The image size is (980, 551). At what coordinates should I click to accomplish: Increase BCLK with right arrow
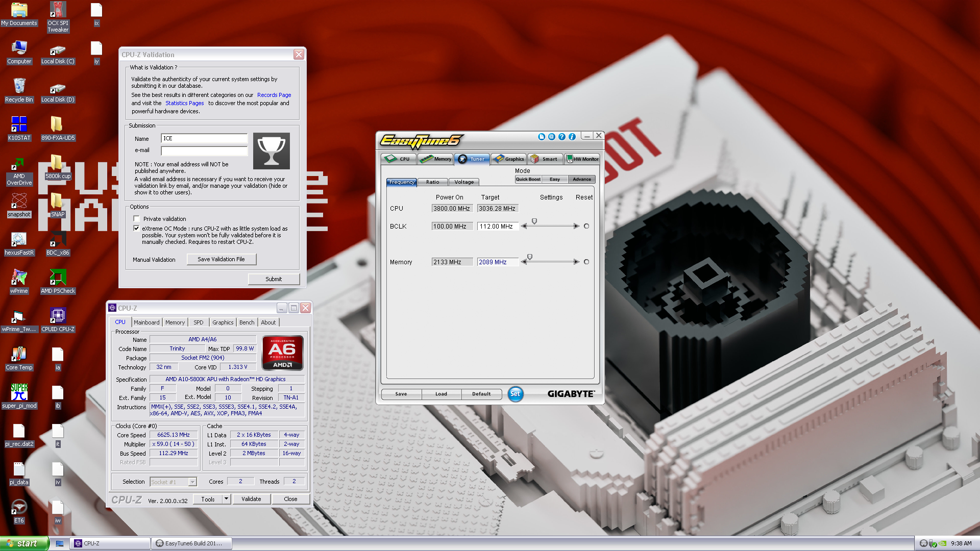pos(576,226)
